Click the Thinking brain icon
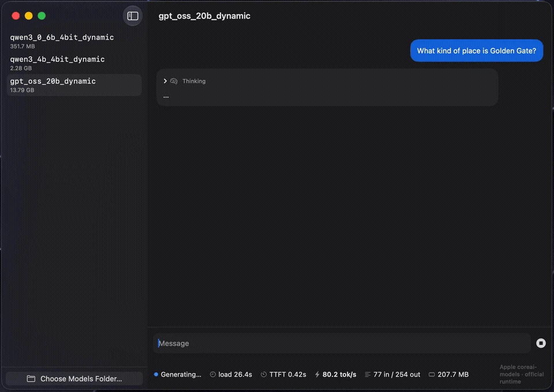Image resolution: width=554 pixels, height=392 pixels. (174, 81)
